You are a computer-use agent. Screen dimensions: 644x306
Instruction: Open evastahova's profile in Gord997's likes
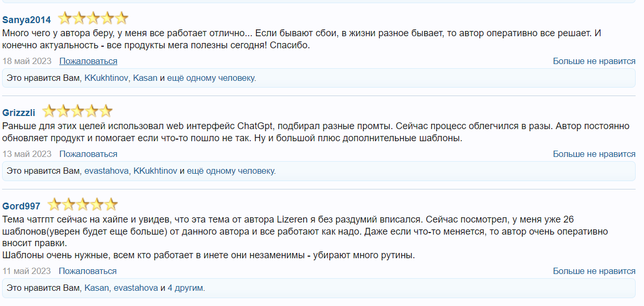(x=136, y=288)
